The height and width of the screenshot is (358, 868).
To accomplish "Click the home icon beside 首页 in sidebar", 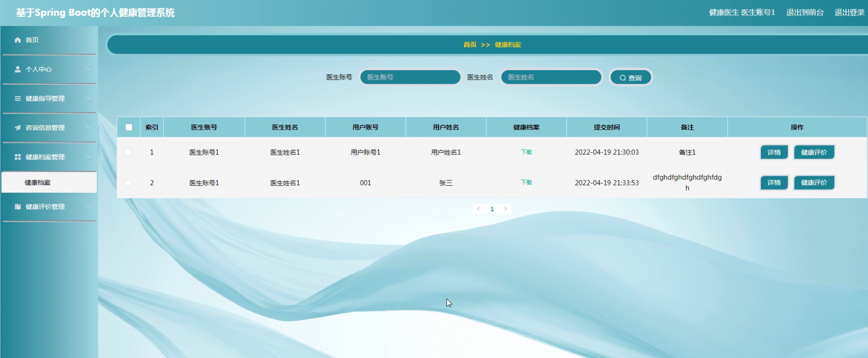I will [17, 40].
